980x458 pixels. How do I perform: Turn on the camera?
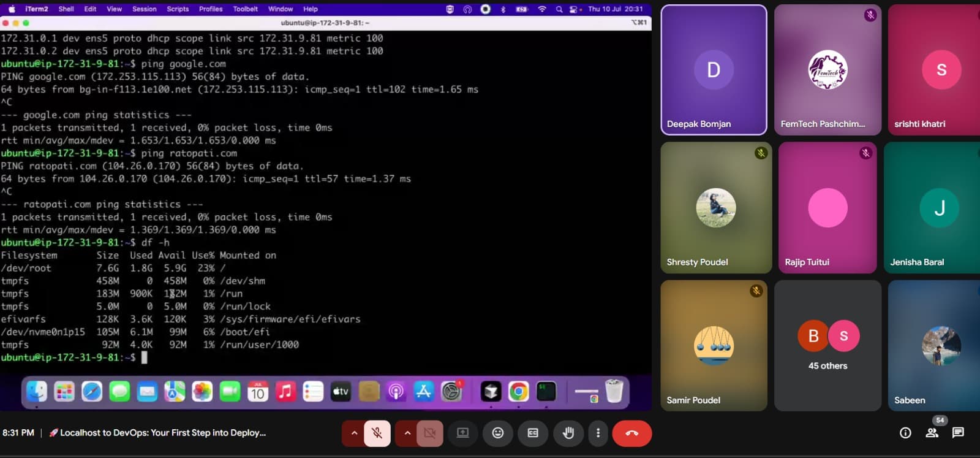(x=430, y=433)
